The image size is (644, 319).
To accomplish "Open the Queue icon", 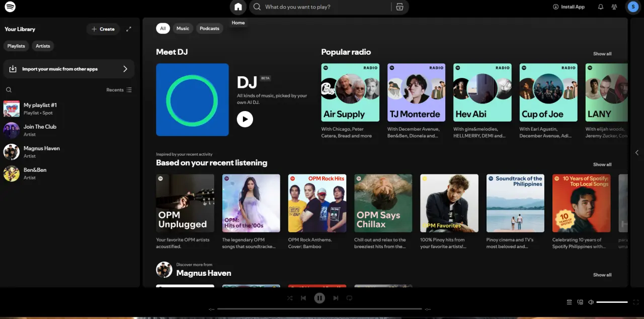I will [x=569, y=302].
